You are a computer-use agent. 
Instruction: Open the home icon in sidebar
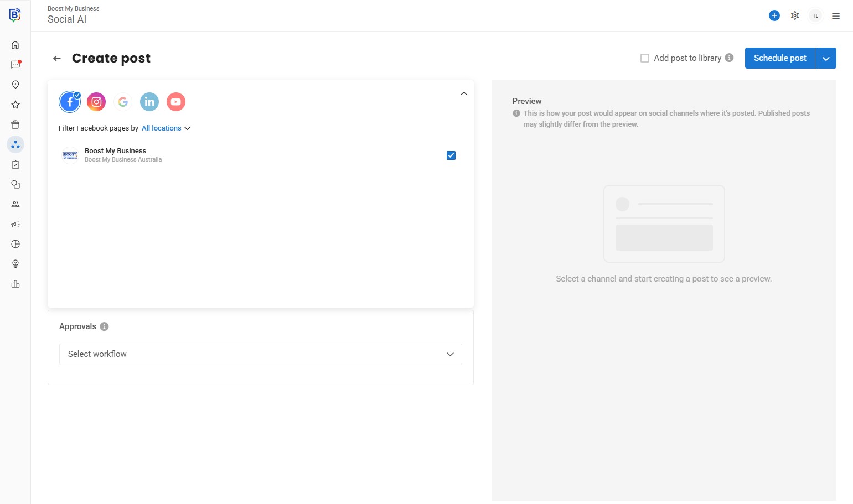15,45
